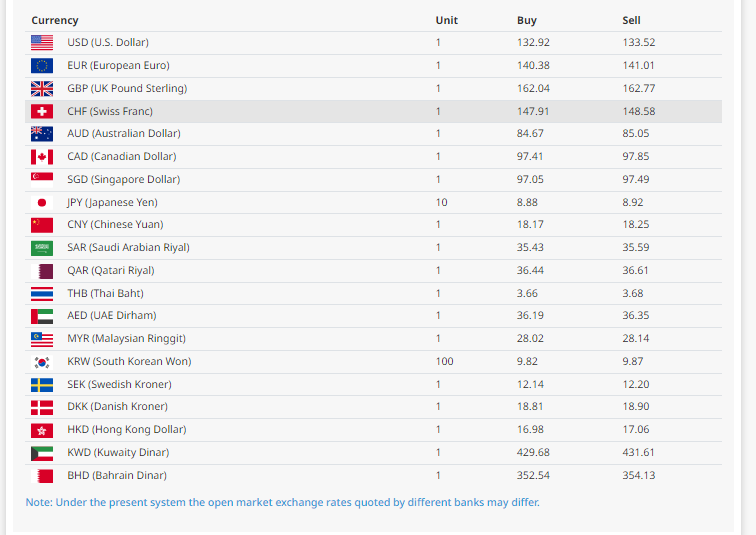
Task: Click the Australian flag icon
Action: pyautogui.click(x=42, y=133)
